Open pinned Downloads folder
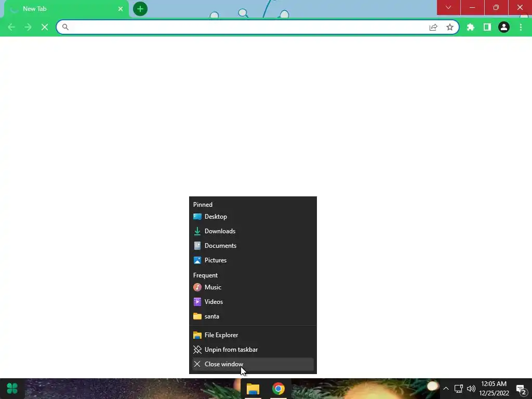Screen dimensions: 532x399 [x=253, y=231]
